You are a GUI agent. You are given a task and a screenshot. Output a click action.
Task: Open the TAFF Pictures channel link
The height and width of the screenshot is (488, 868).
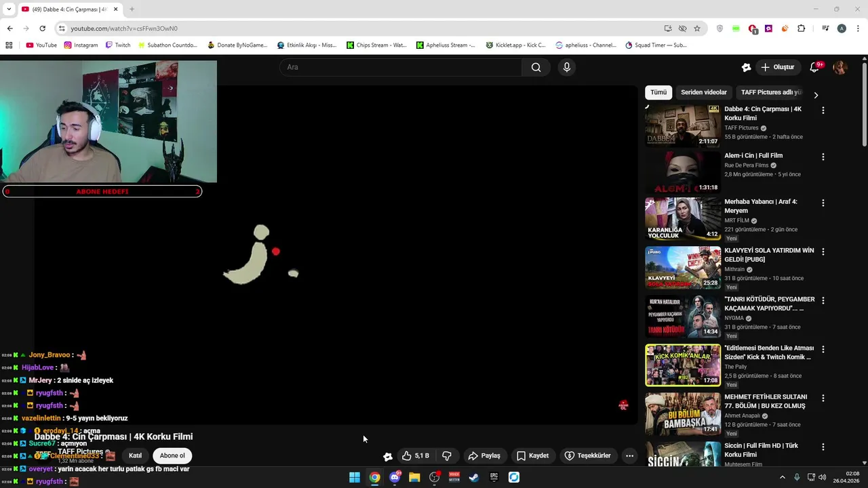(80, 451)
